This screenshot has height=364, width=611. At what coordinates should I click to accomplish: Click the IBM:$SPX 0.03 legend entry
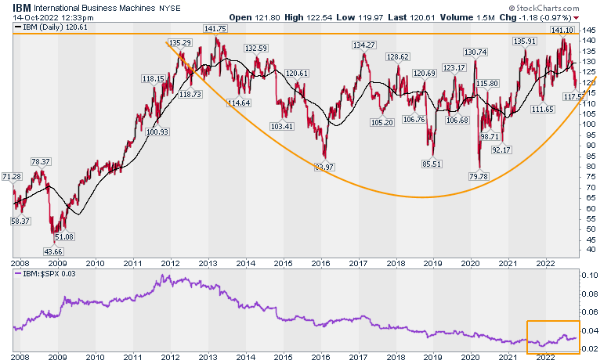click(45, 274)
